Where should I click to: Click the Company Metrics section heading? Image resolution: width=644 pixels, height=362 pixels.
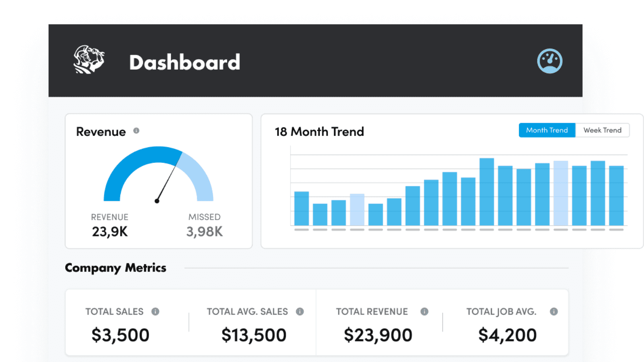(x=116, y=268)
